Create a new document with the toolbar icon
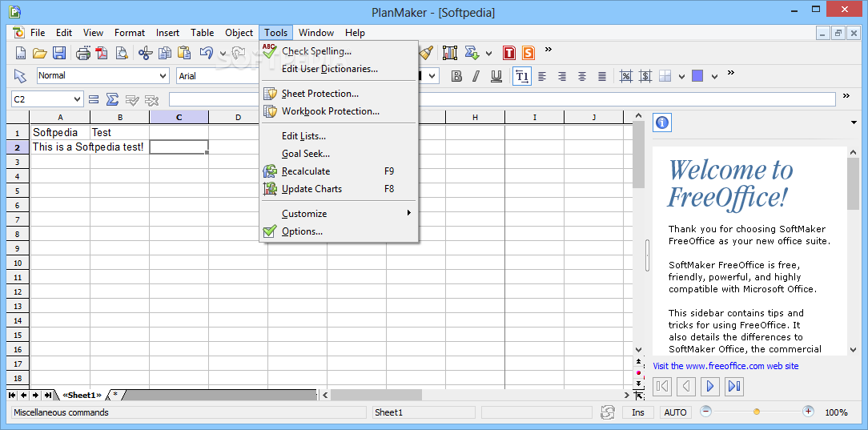This screenshot has height=430, width=868. (20, 53)
